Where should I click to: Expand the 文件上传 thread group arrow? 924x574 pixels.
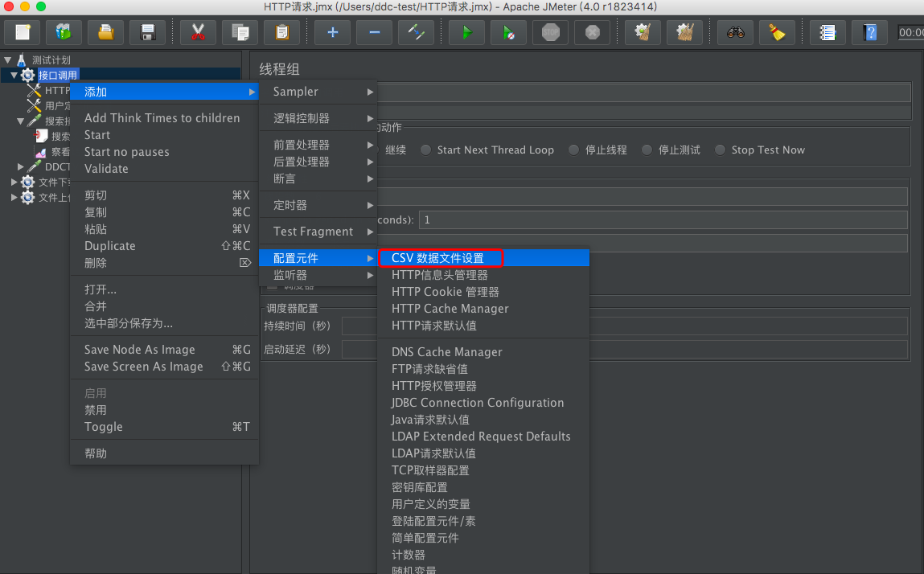coord(14,198)
